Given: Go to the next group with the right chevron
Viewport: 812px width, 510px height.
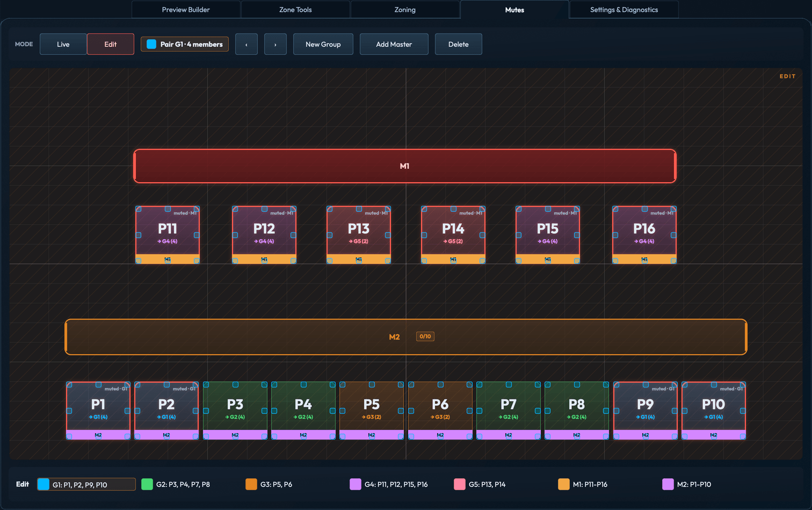Looking at the screenshot, I should [x=275, y=44].
